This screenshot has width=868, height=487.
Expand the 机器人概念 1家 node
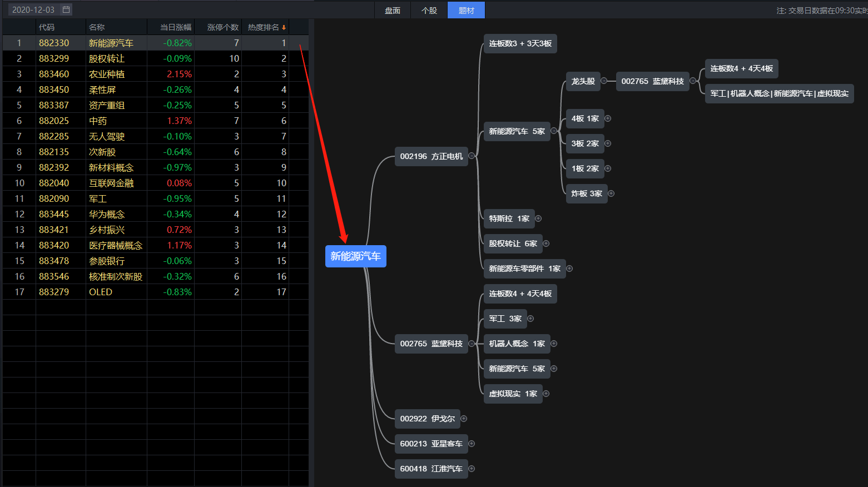click(x=554, y=344)
